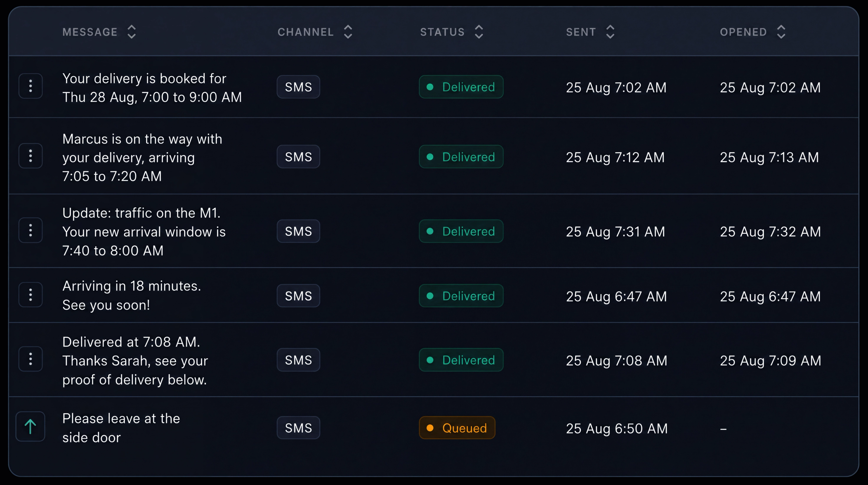Image resolution: width=868 pixels, height=485 pixels.
Task: Click SMS badge in 'Please leave at the side door' row
Action: [x=299, y=428]
